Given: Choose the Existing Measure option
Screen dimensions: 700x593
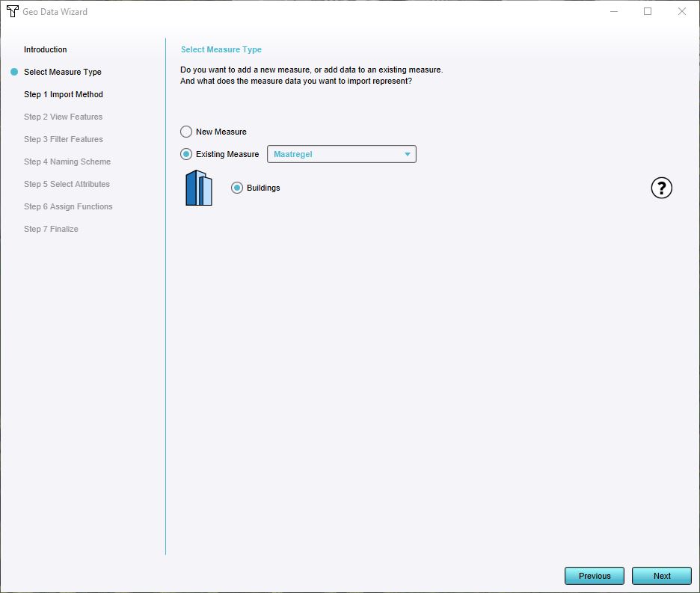Looking at the screenshot, I should coord(186,154).
